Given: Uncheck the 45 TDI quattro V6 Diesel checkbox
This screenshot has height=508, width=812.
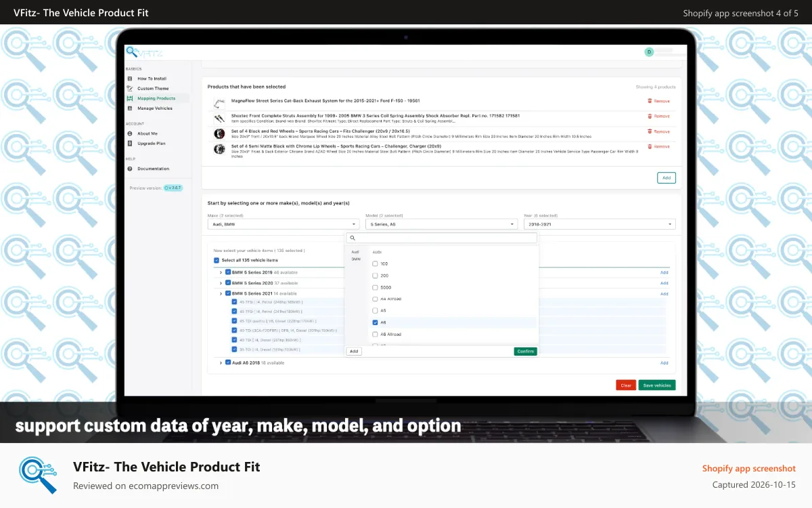Looking at the screenshot, I should point(235,321).
